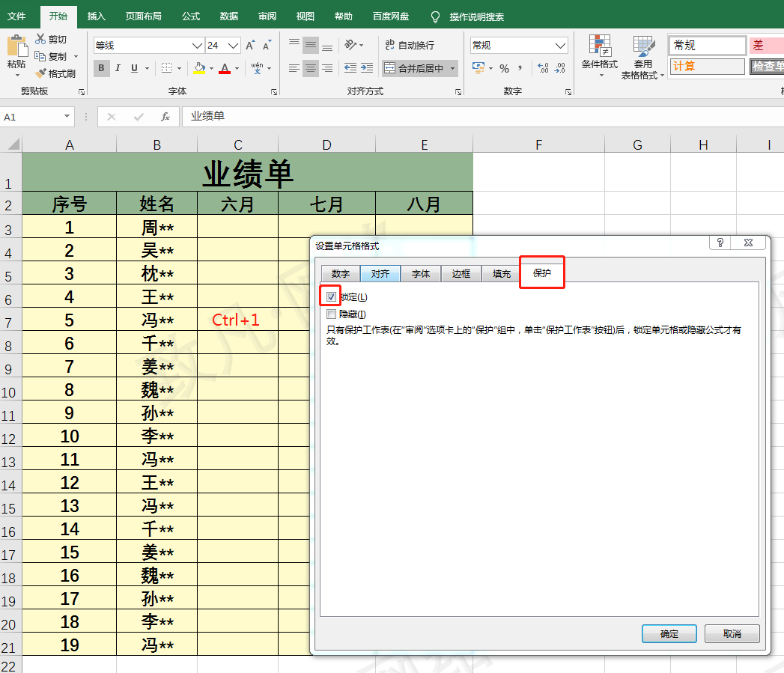This screenshot has width=784, height=673.
Task: Expand fill color dropdown arrow
Action: tap(211, 68)
